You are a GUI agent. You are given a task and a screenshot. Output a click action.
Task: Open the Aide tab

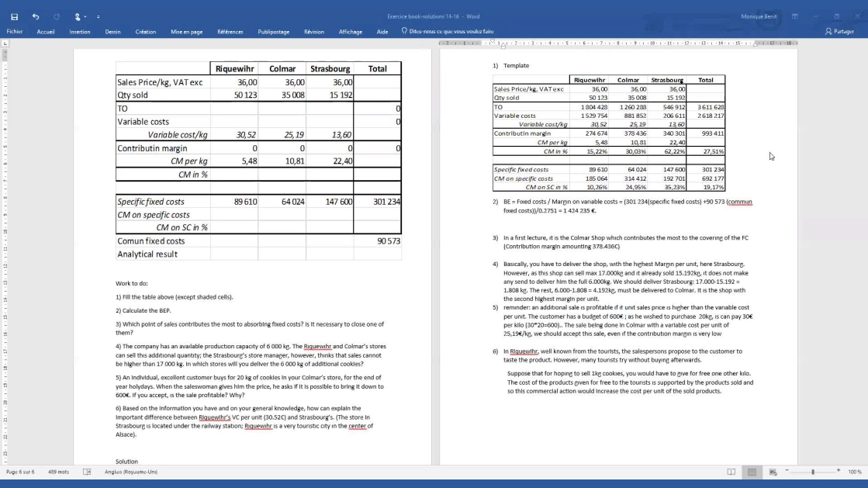coord(382,32)
